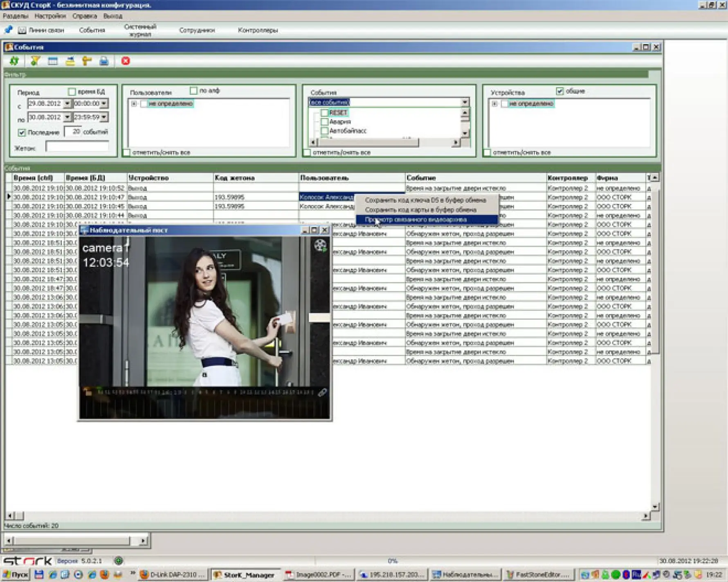This screenshot has height=582, width=728.
Task: Open the Контроллеры section
Action: coord(258,30)
